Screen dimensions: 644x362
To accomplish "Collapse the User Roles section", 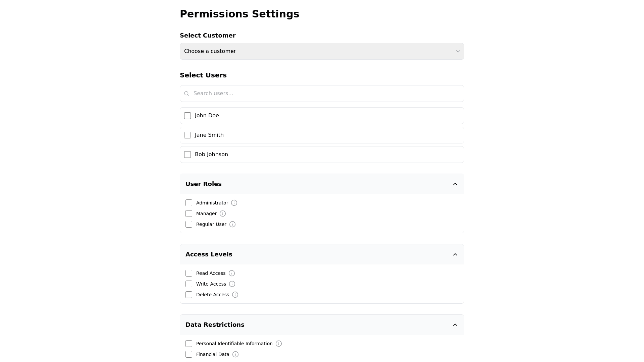I will pyautogui.click(x=455, y=184).
